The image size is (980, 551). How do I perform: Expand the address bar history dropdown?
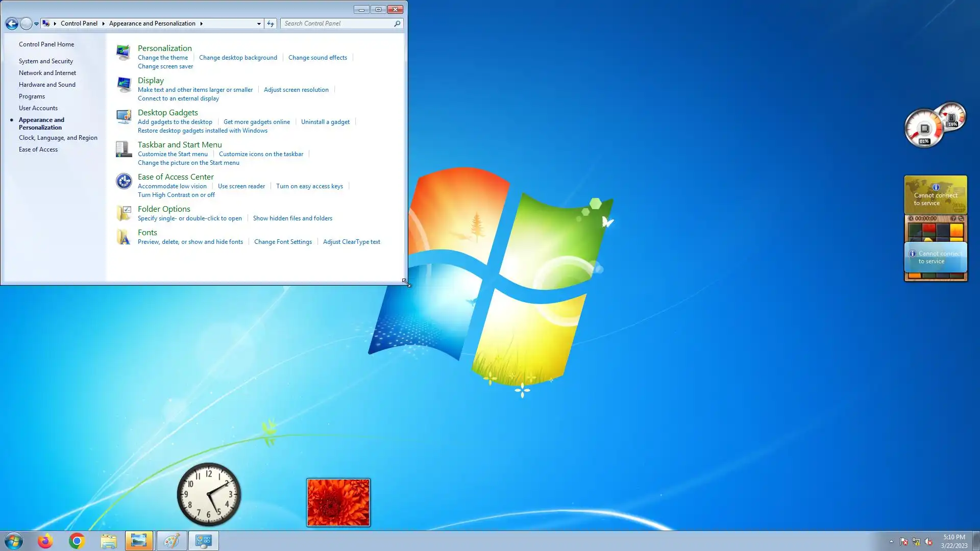coord(259,23)
